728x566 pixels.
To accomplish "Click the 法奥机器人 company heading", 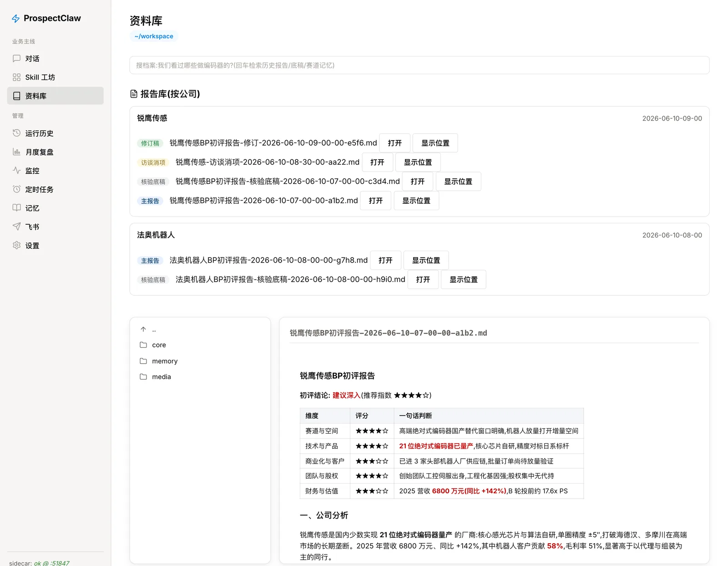I will (x=156, y=235).
